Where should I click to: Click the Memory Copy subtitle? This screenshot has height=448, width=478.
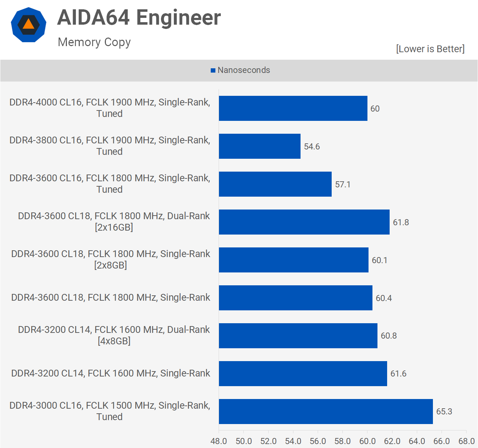94,42
